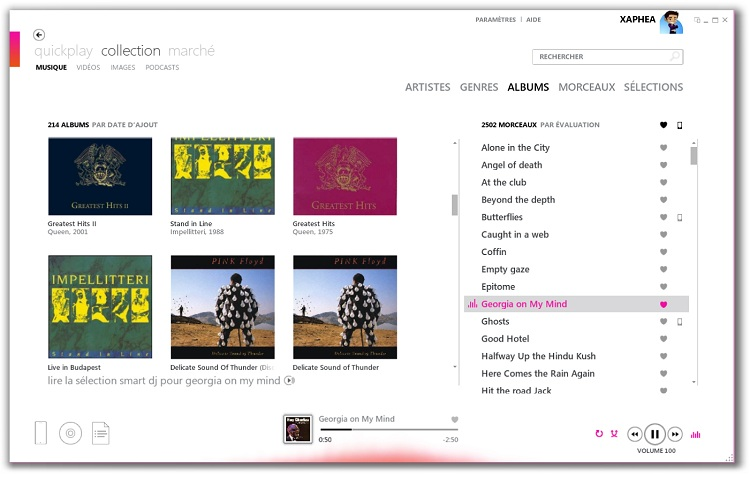This screenshot has height=478, width=750.
Task: Skip to previous track
Action: coord(634,434)
